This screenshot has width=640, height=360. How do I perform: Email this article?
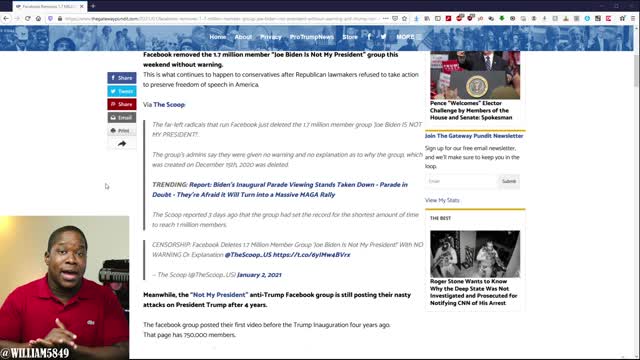click(x=122, y=118)
